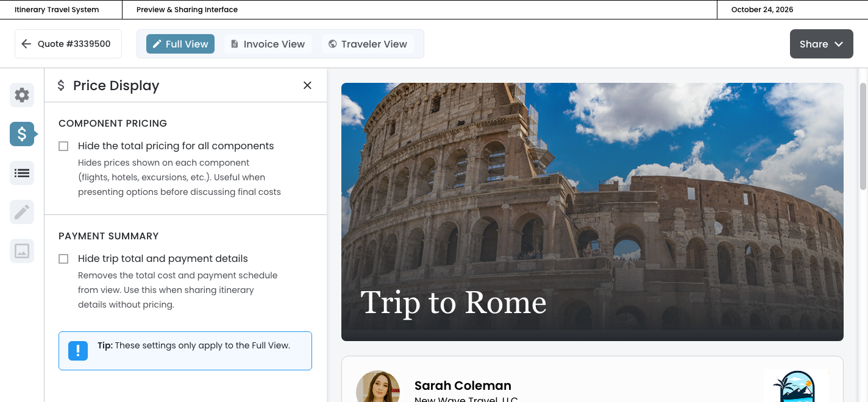Close the Price Display panel

click(x=307, y=85)
